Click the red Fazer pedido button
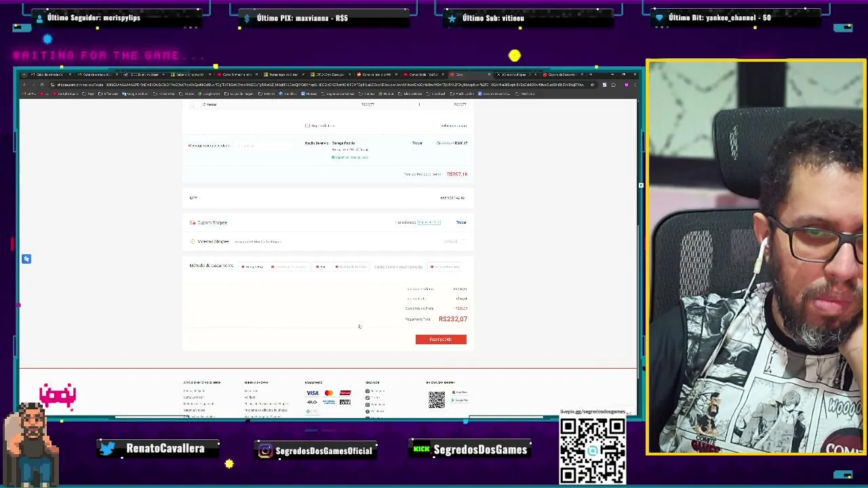 click(441, 339)
